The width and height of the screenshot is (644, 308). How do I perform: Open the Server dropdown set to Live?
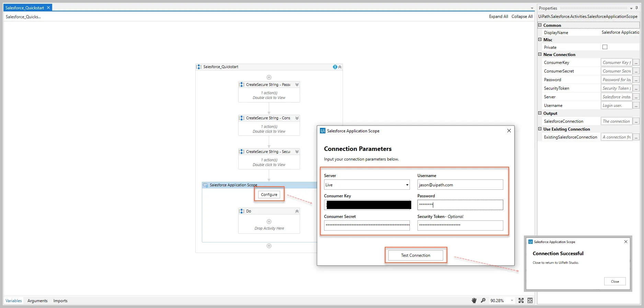(367, 185)
